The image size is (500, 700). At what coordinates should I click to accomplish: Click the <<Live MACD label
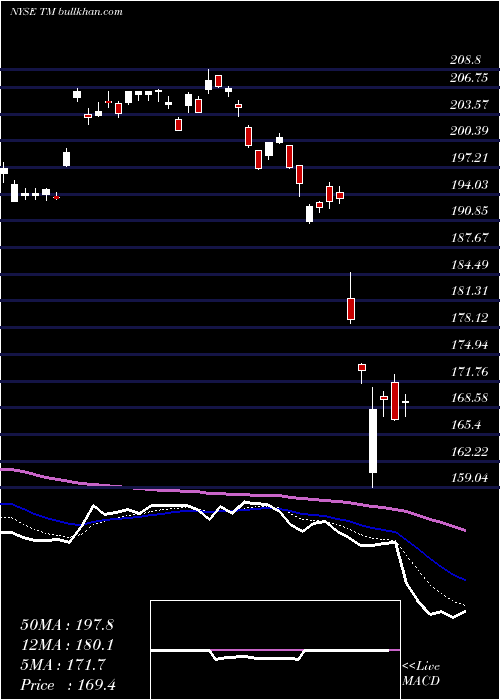pos(421,673)
